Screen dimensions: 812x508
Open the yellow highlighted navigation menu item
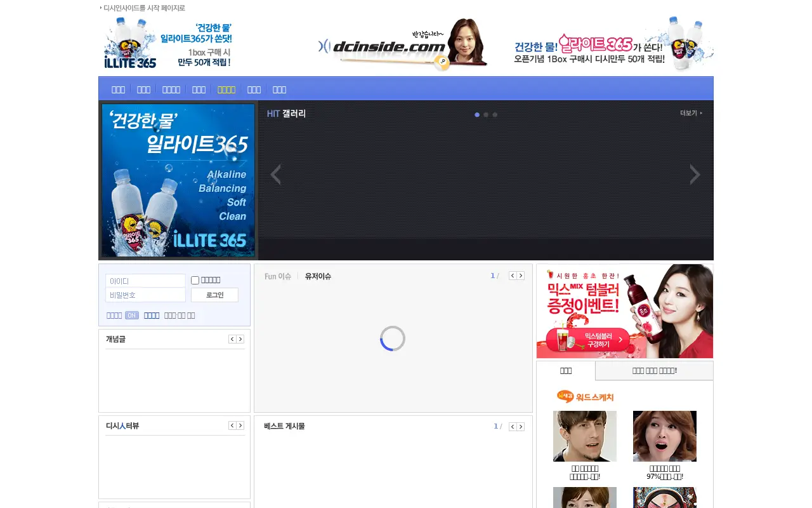tap(226, 90)
